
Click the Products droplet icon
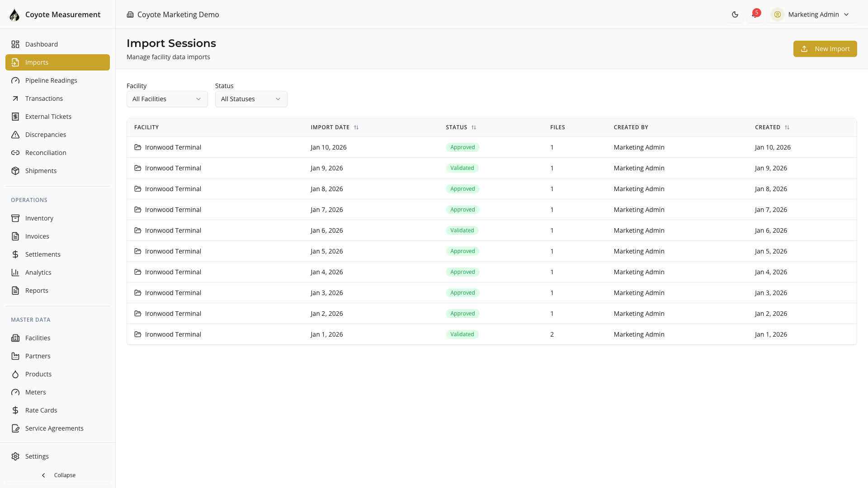coord(15,374)
